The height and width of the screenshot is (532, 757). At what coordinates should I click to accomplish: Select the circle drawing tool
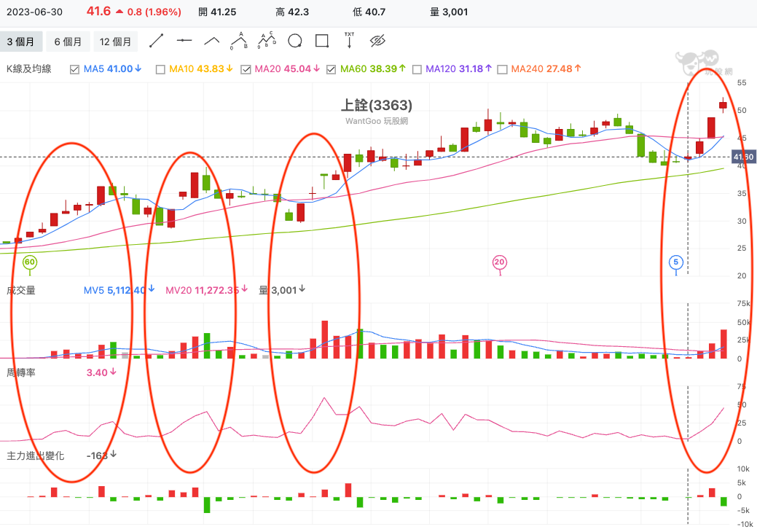294,41
